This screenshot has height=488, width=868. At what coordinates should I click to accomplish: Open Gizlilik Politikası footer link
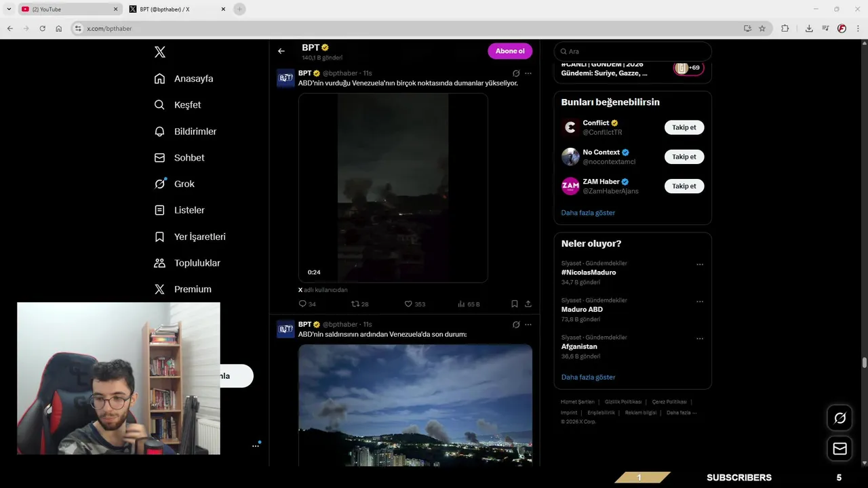click(623, 402)
